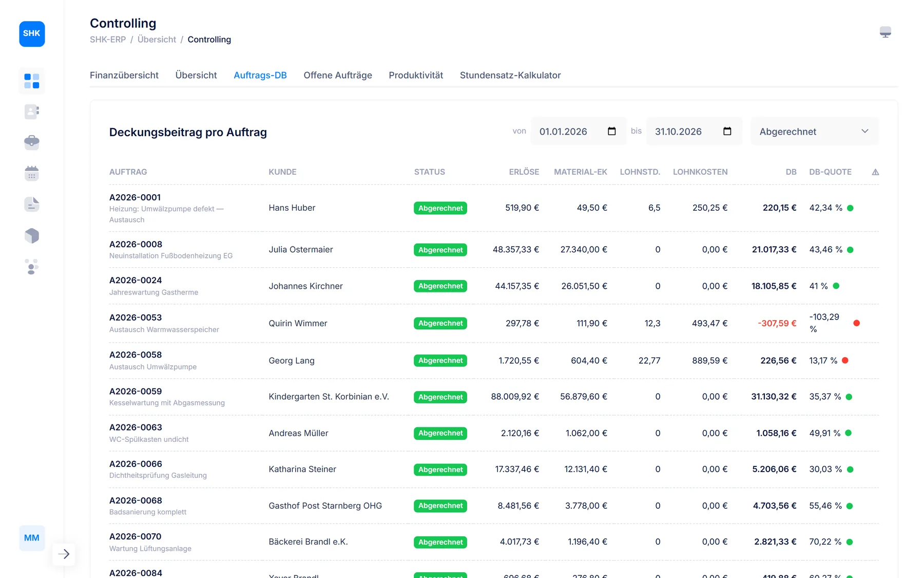Open the team members icon in sidebar
The height and width of the screenshot is (578, 924).
(32, 267)
